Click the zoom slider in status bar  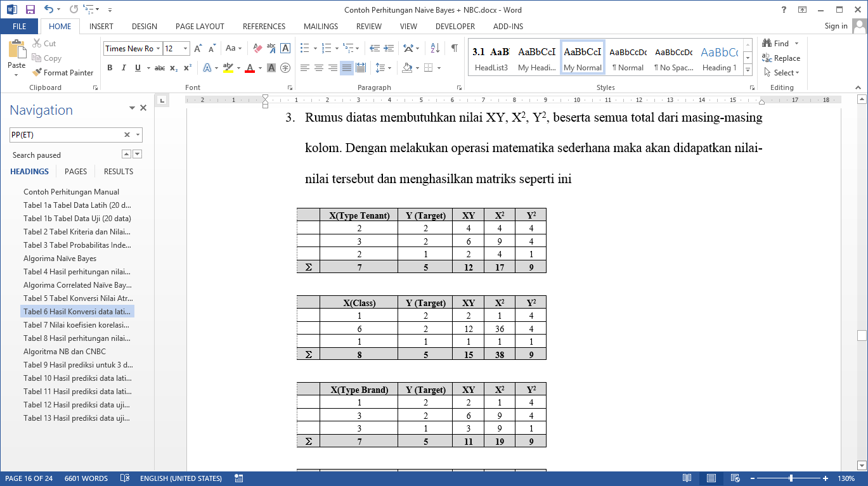[x=791, y=478]
